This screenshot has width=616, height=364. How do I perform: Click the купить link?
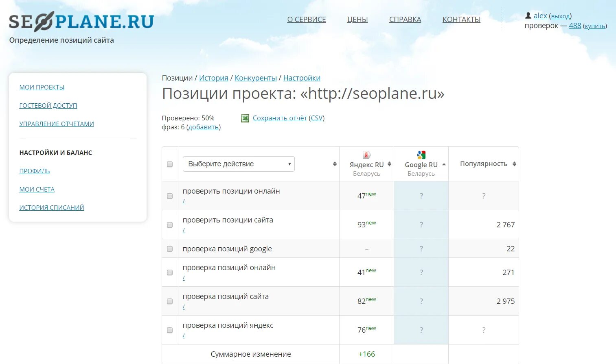pyautogui.click(x=595, y=26)
